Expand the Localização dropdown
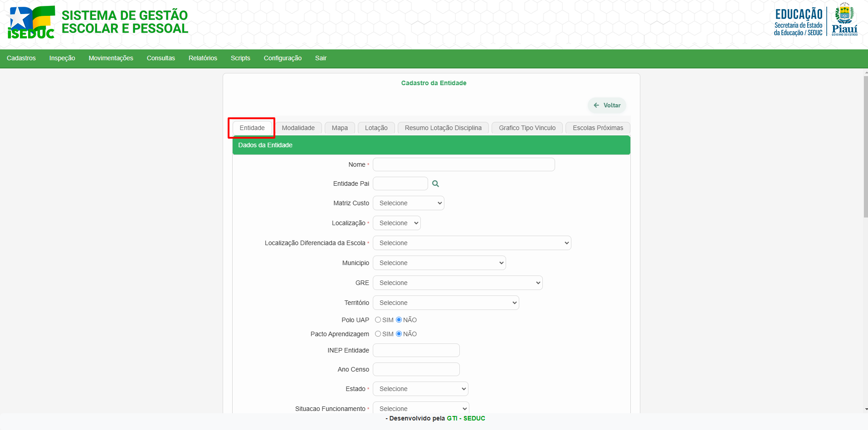The image size is (868, 430). point(396,223)
